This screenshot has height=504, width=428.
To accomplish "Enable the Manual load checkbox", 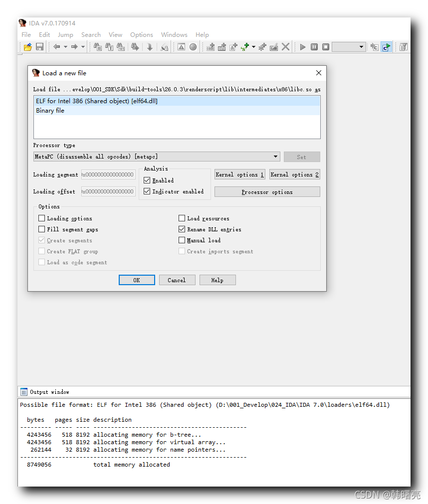I will pos(182,240).
